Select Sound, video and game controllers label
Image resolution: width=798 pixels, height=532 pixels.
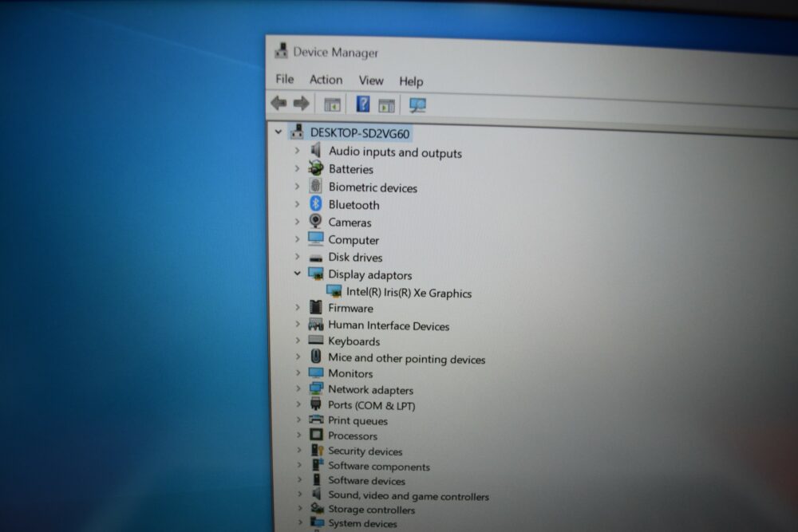pyautogui.click(x=408, y=496)
